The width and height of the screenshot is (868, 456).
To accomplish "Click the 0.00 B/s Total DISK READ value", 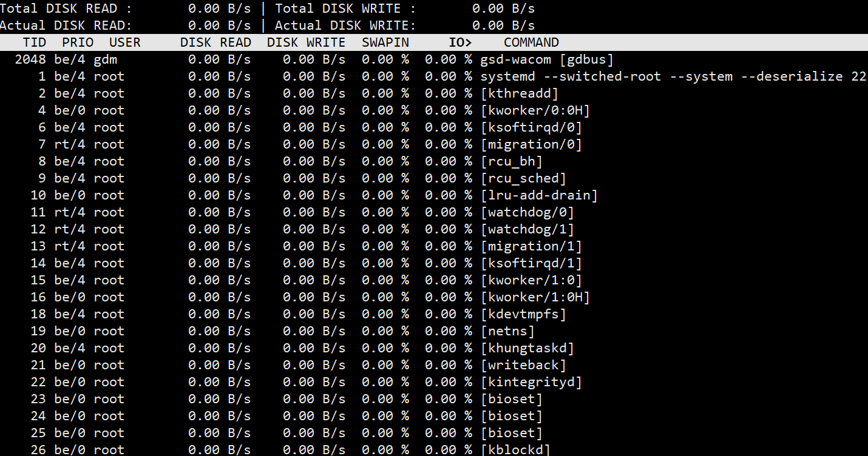I will (x=219, y=8).
